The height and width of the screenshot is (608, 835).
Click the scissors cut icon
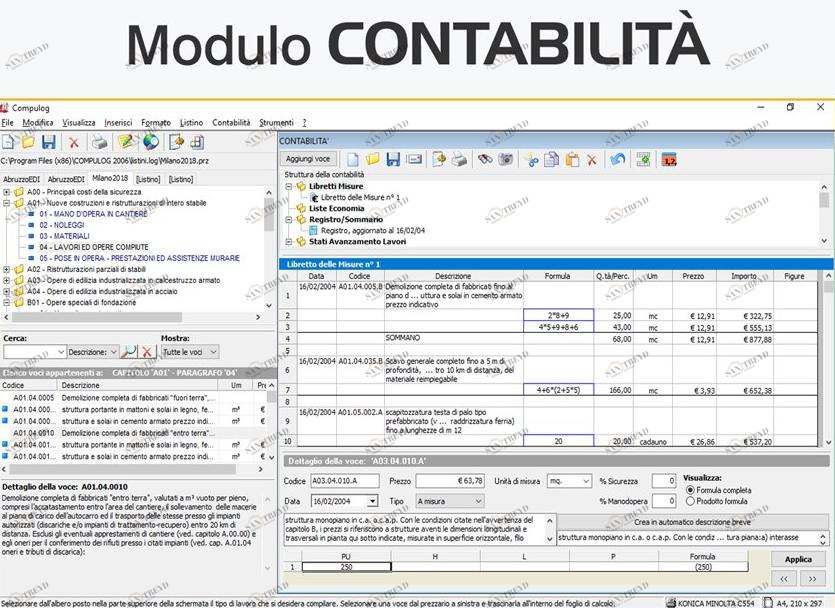pos(531,160)
